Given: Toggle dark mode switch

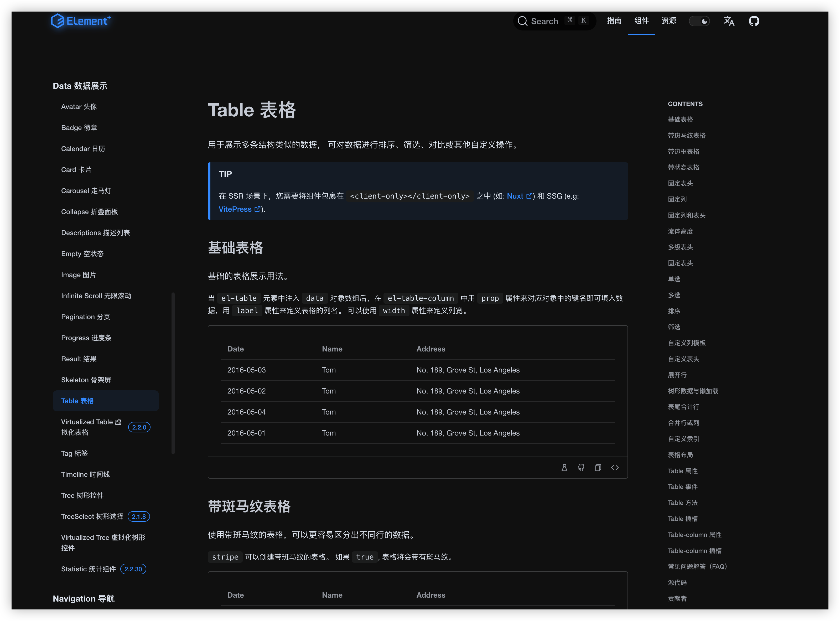Looking at the screenshot, I should click(699, 21).
